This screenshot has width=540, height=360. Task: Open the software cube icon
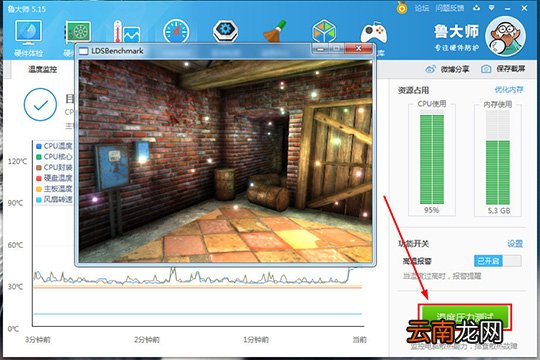tap(324, 31)
